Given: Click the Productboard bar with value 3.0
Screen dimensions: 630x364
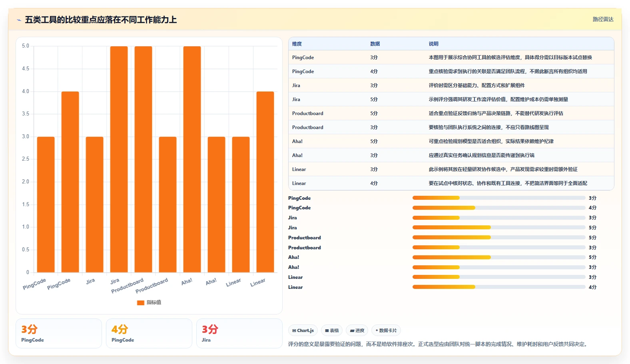Looking at the screenshot, I should click(168, 205).
